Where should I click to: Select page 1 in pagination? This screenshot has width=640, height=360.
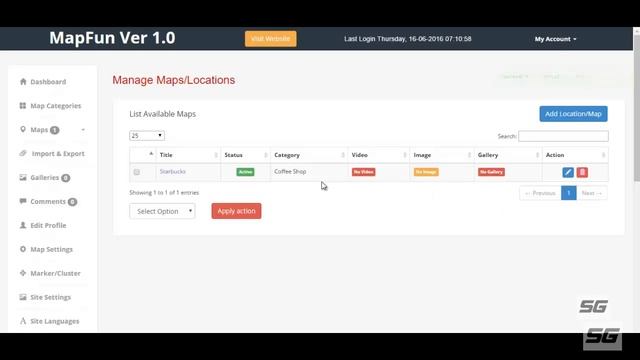point(569,193)
